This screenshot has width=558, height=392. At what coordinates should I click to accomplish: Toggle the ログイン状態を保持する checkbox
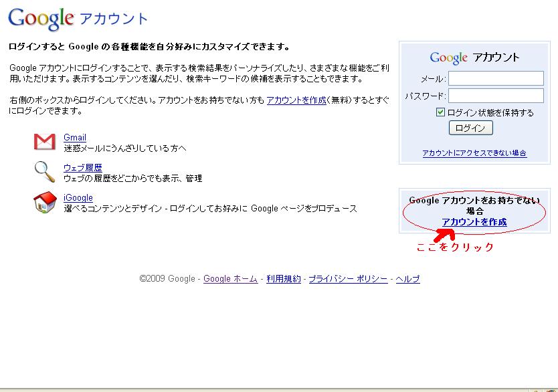(440, 112)
